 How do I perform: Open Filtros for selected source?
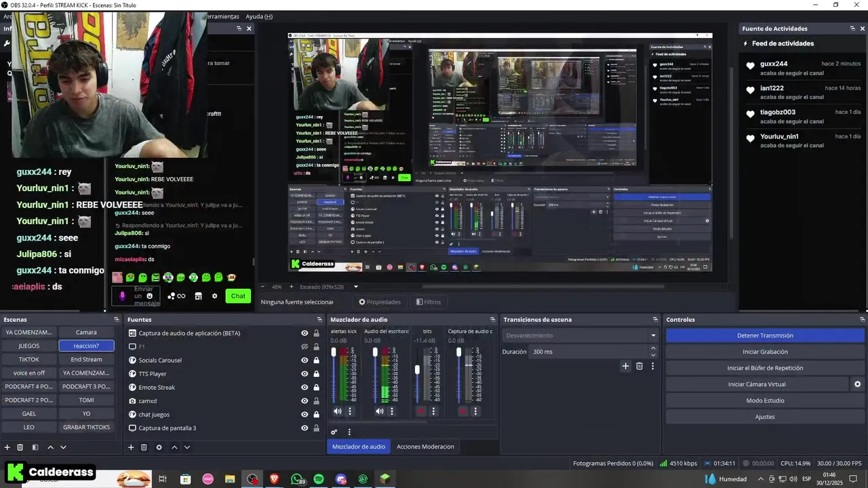429,302
